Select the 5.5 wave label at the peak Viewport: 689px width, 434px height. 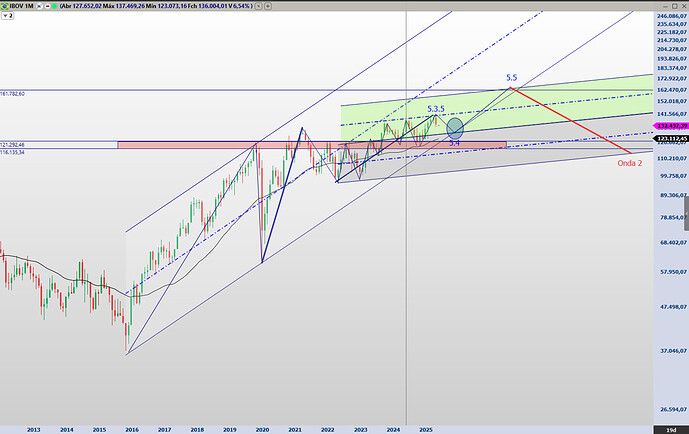[x=512, y=78]
